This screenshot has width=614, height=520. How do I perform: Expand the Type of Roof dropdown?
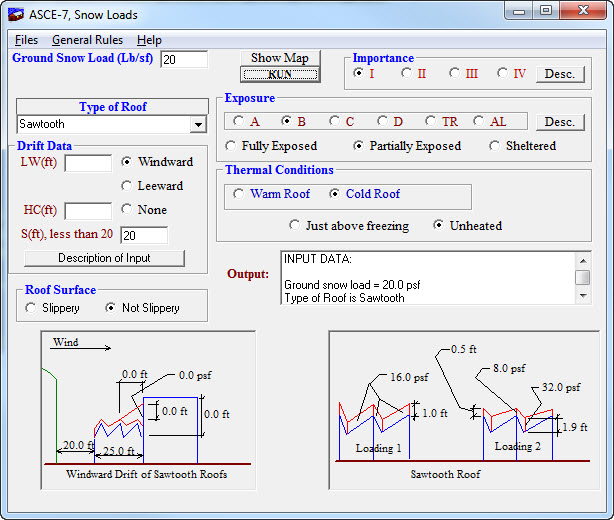click(199, 125)
